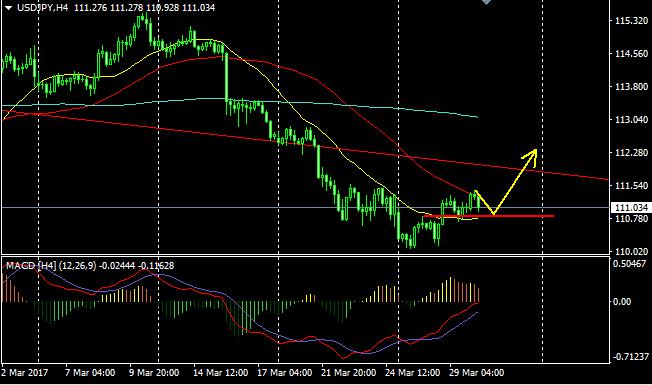Click the 111.540 price scale label

click(631, 185)
